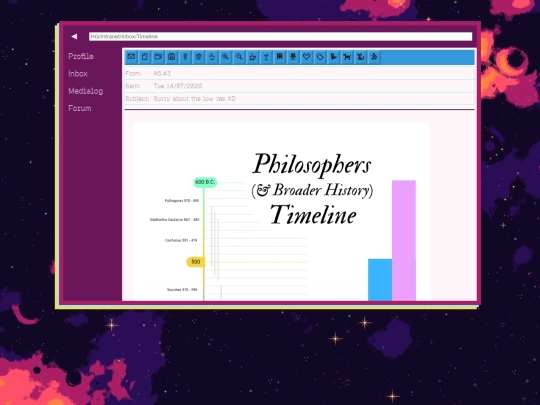The height and width of the screenshot is (405, 540).
Task: Click the coffee cup icon
Action: click(x=252, y=57)
